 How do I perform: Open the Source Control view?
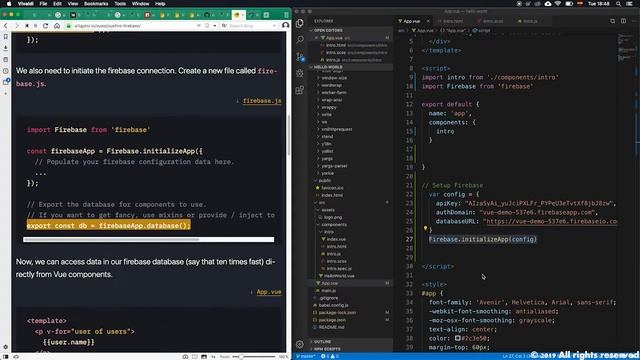pos(300,56)
